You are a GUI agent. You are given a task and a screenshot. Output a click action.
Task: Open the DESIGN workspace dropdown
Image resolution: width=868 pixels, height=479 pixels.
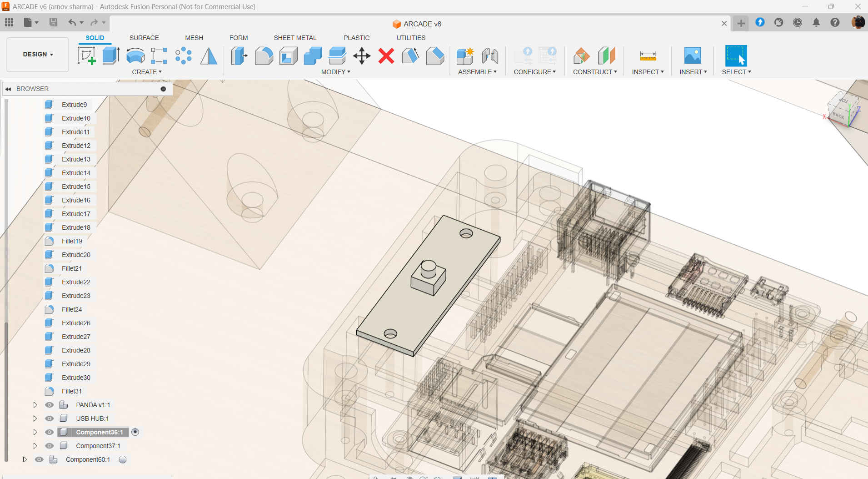38,54
